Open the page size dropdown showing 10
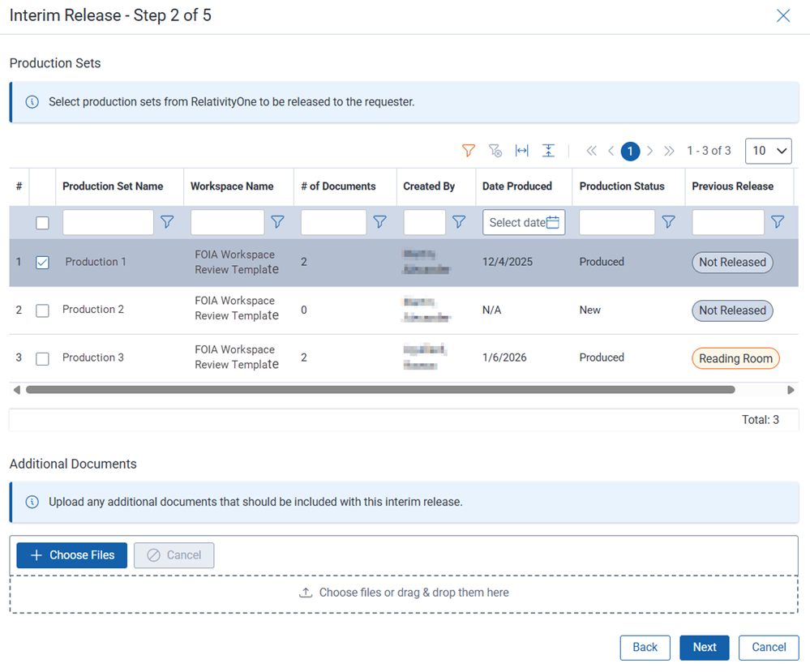The height and width of the screenshot is (672, 810). 768,151
